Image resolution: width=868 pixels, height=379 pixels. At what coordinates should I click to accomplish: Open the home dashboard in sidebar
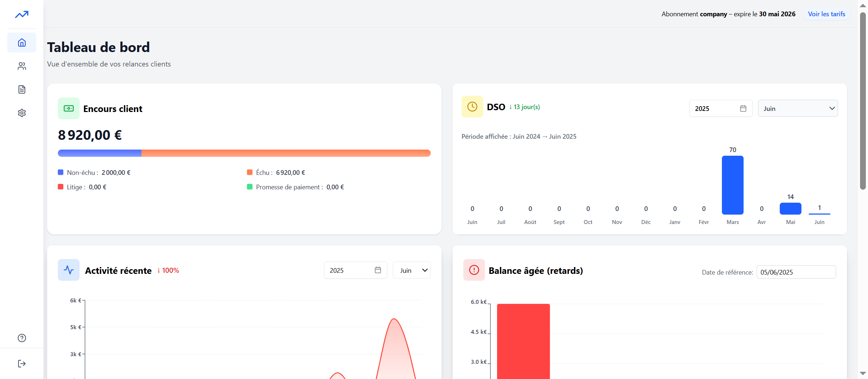click(22, 43)
